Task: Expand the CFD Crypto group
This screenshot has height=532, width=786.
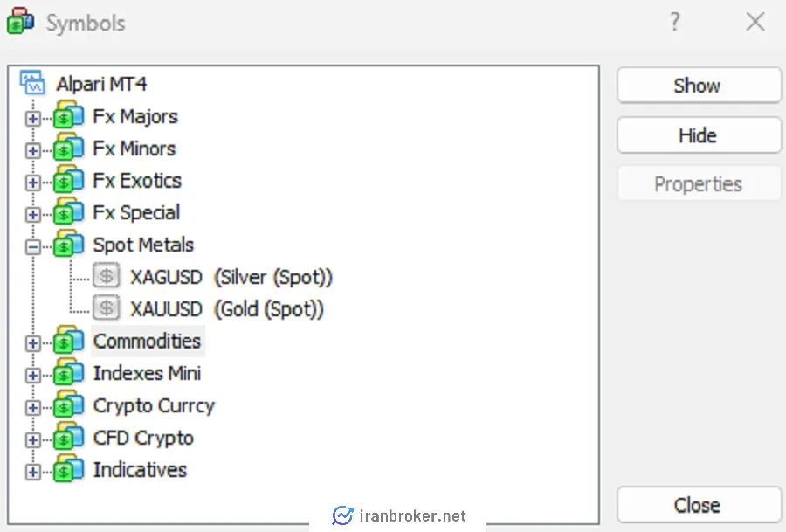Action: tap(33, 440)
